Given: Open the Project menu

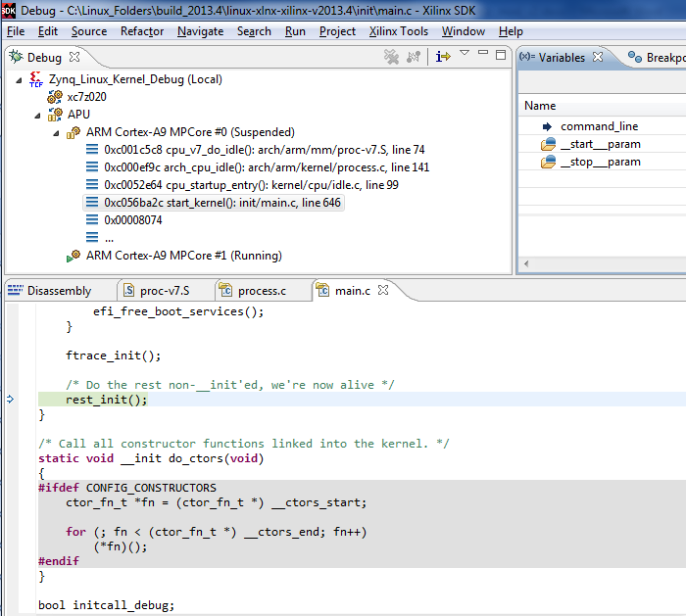Looking at the screenshot, I should [x=337, y=31].
